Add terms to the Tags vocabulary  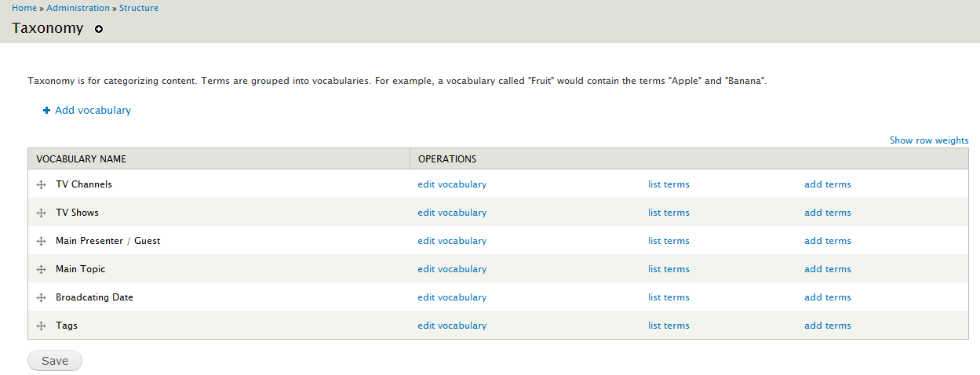point(827,326)
